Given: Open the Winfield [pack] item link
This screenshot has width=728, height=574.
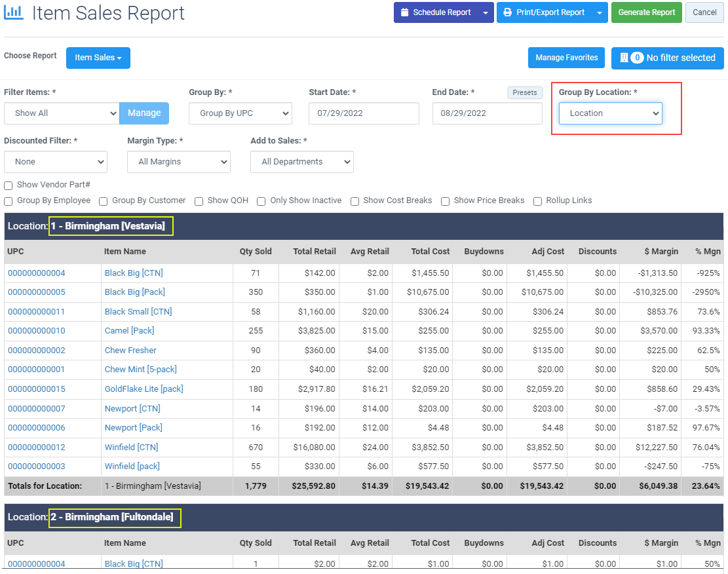Looking at the screenshot, I should point(132,467).
